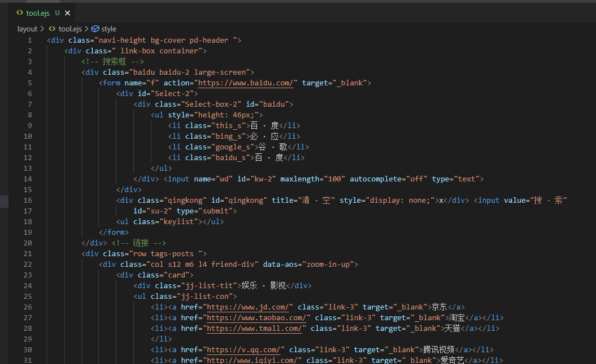This screenshot has width=596, height=364.
Task: Click the 搜索框 comment on line 3
Action: (x=112, y=61)
